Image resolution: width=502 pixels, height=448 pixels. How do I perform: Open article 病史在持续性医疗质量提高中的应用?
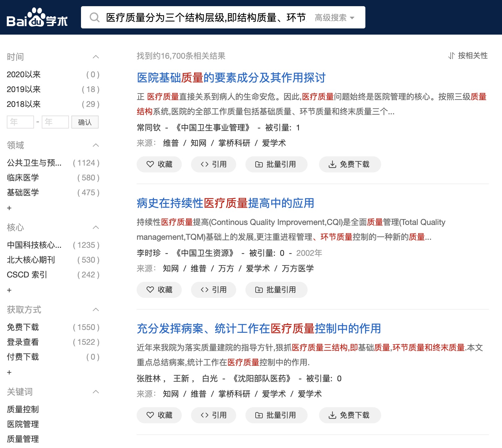pyautogui.click(x=225, y=203)
